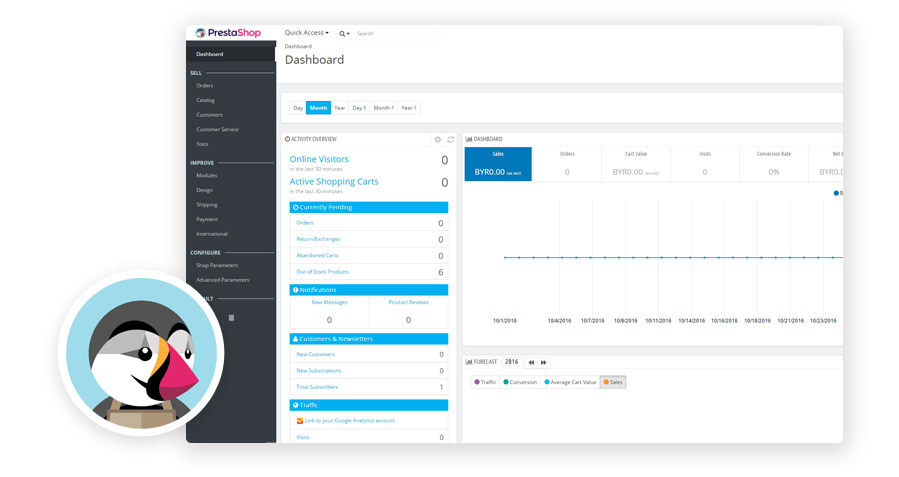899x477 pixels.
Task: Click the forecast year 2016 badge
Action: [x=511, y=362]
